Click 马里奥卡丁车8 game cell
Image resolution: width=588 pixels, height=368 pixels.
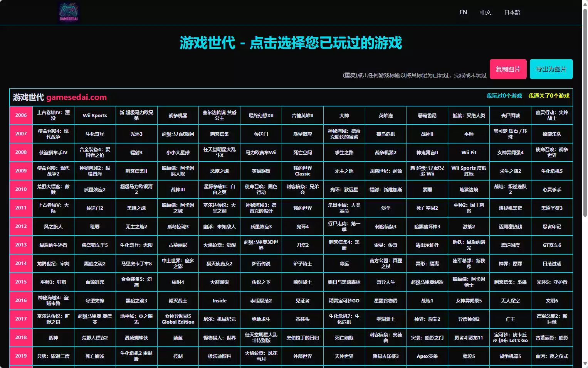coord(136,263)
